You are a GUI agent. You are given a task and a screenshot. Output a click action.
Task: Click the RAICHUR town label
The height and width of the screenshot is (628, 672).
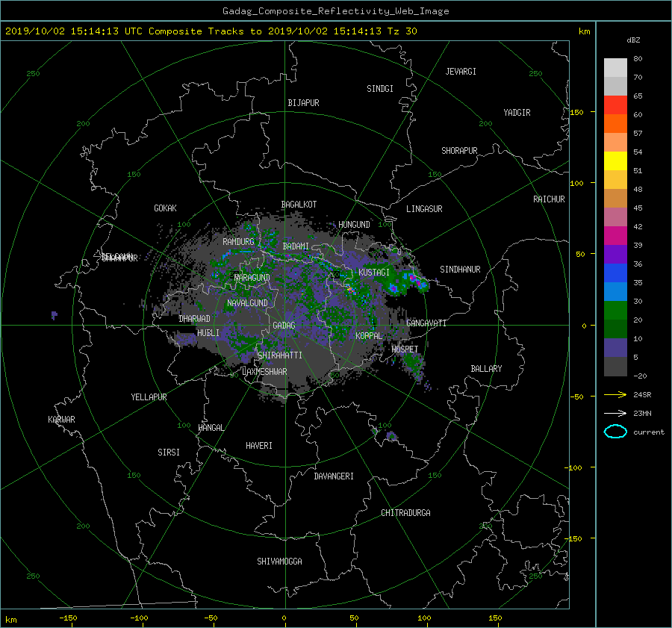(x=549, y=199)
